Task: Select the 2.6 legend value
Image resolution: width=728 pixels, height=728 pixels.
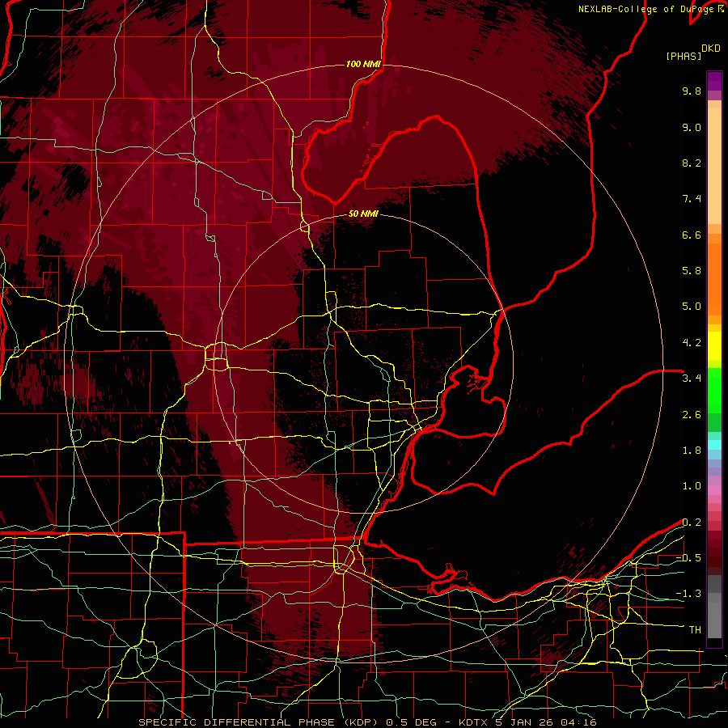Action: click(692, 415)
